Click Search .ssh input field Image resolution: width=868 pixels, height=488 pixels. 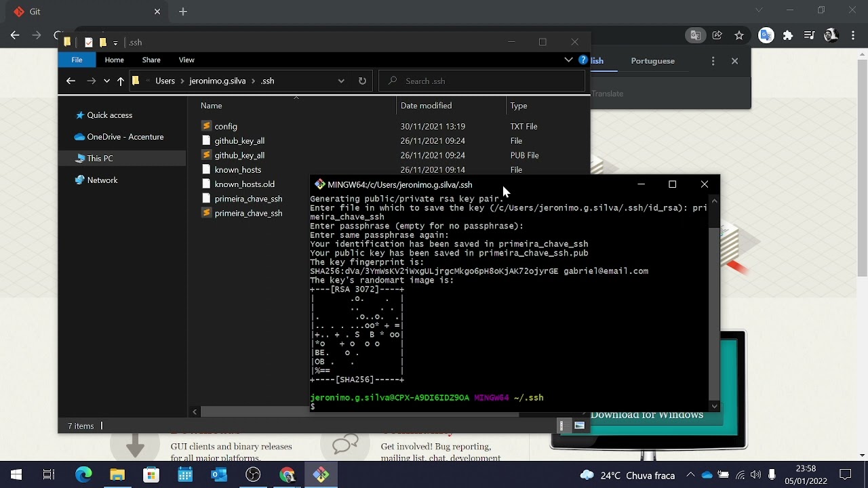point(481,81)
